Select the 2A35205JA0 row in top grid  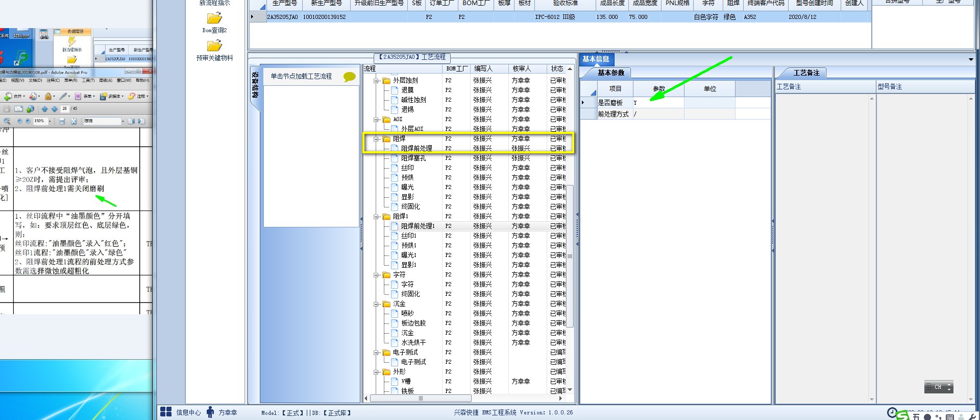(559, 17)
